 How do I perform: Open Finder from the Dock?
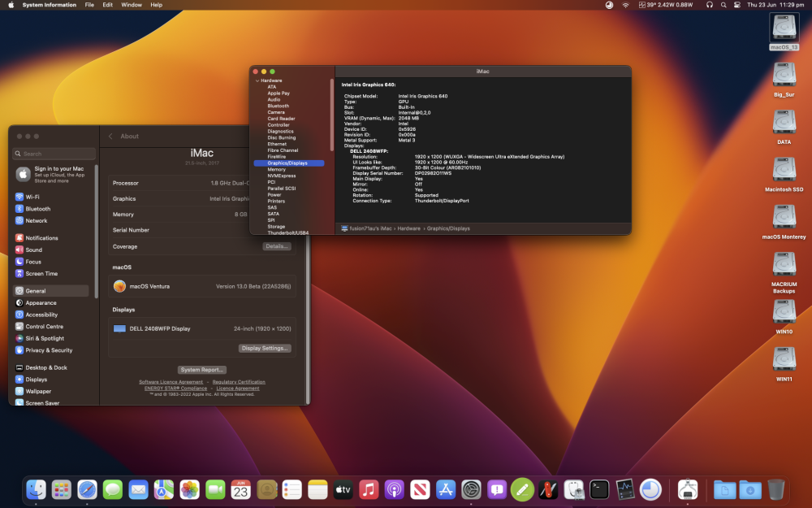tap(37, 489)
